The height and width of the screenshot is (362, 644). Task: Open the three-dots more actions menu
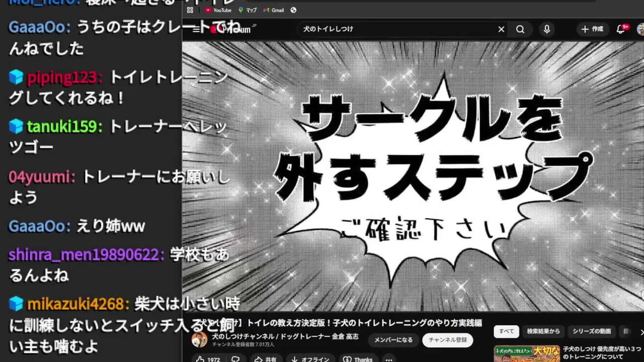click(388, 359)
